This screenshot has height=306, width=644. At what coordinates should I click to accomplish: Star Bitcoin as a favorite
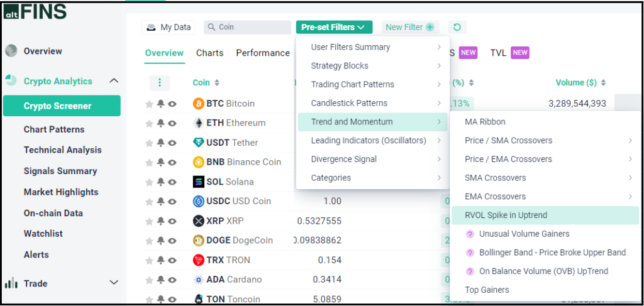150,104
